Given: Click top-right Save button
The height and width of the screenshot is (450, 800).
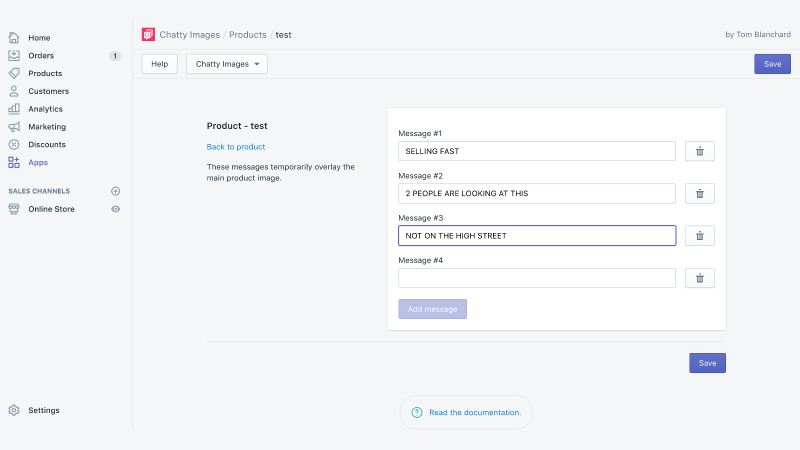Looking at the screenshot, I should (772, 64).
